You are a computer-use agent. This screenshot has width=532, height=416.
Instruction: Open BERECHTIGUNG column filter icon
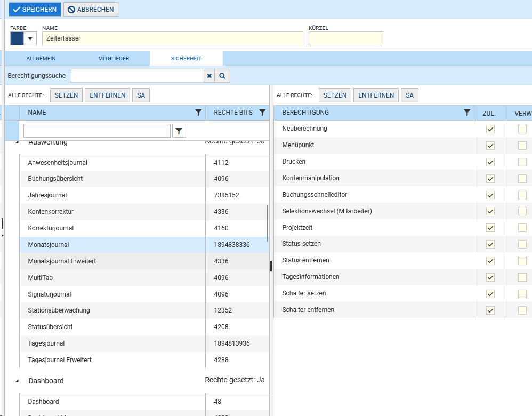pos(467,113)
